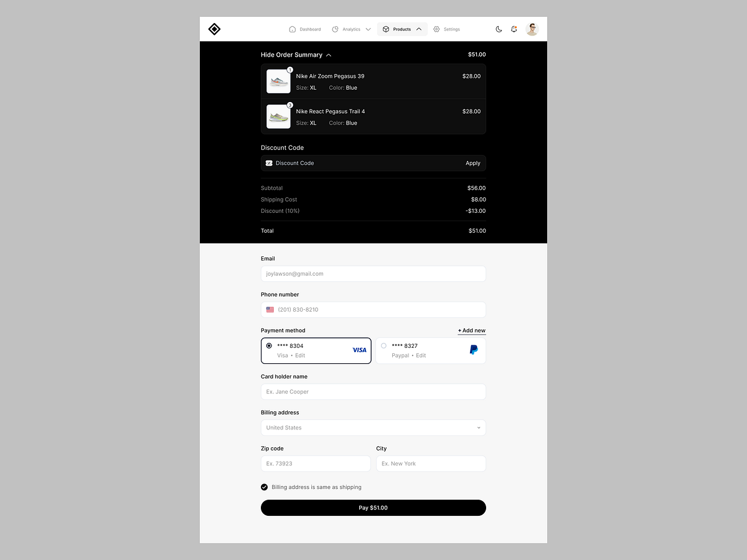Focus the City input field

[431, 464]
